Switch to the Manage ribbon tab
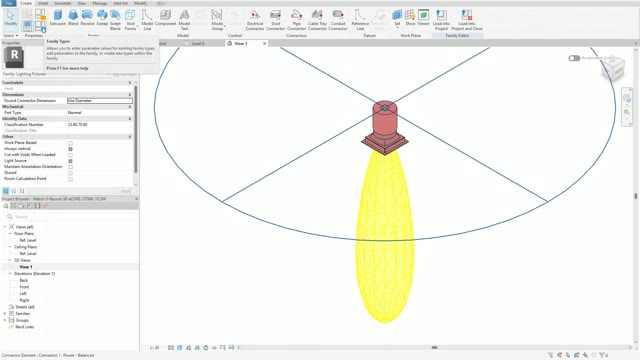 [100, 3]
